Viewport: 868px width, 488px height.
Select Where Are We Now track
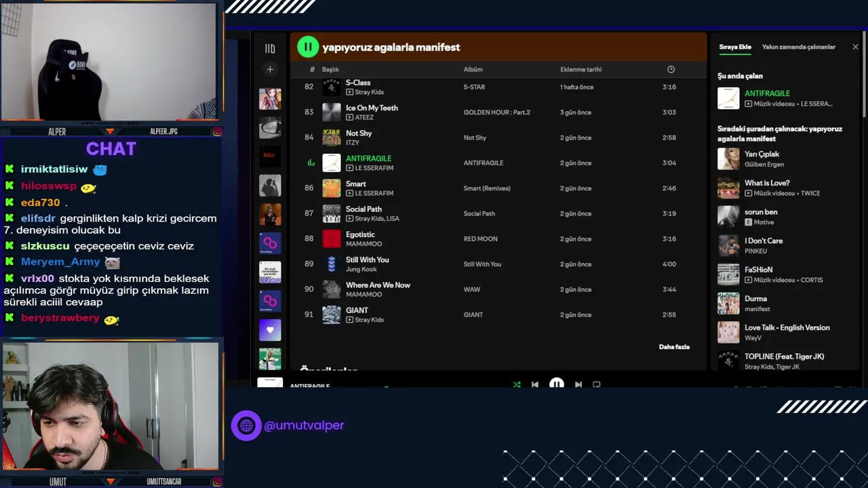(x=378, y=285)
